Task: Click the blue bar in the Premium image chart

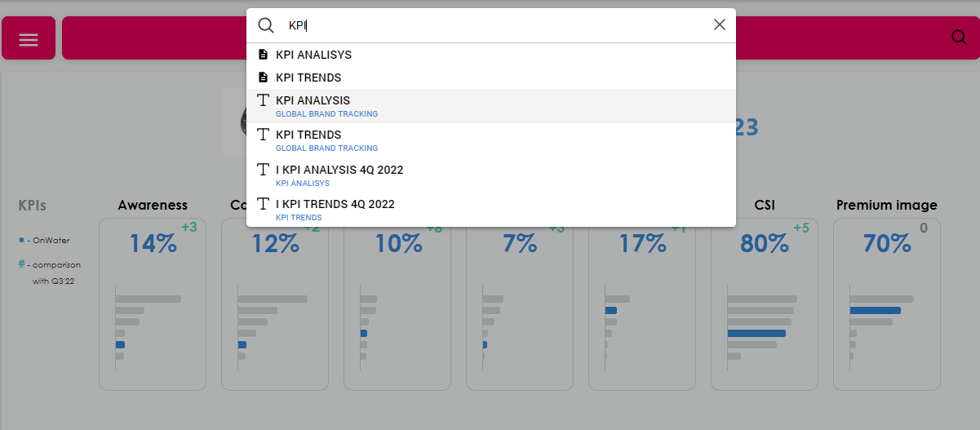Action: tap(875, 310)
